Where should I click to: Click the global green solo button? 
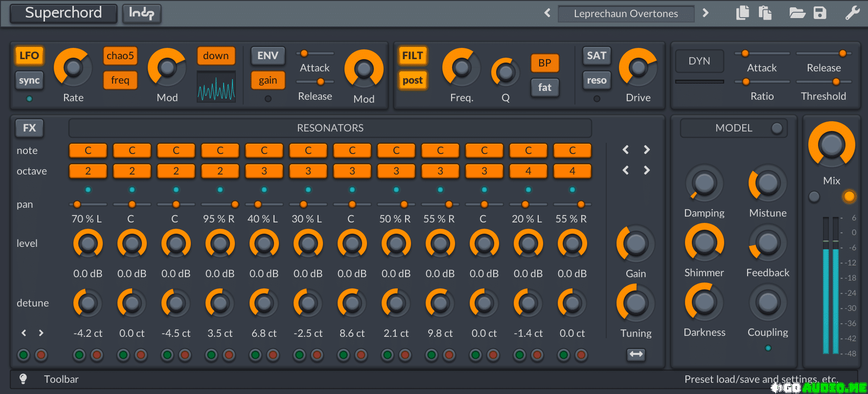(23, 355)
